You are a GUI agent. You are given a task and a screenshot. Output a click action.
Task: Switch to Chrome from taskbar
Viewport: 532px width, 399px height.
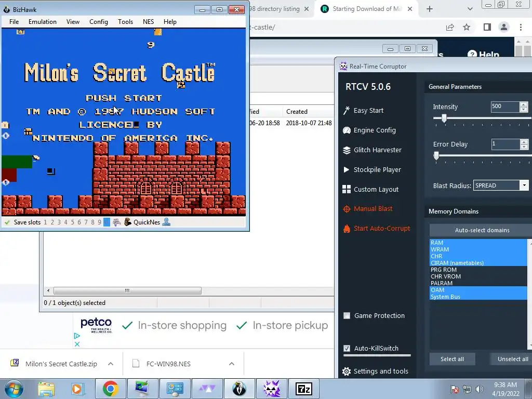click(x=110, y=389)
